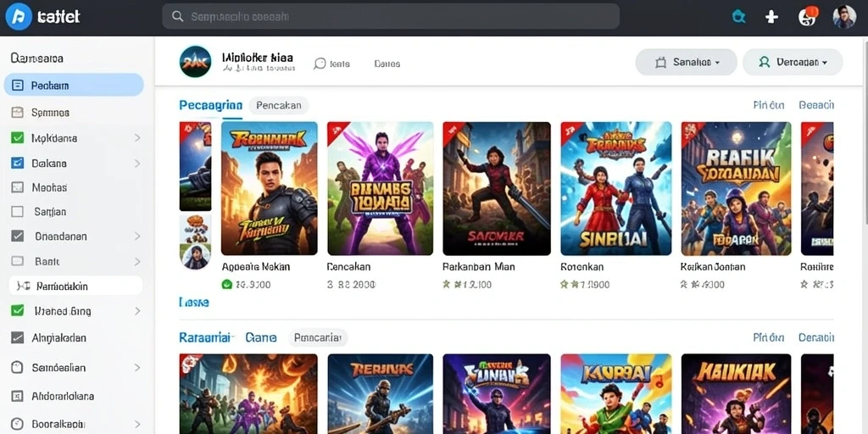The height and width of the screenshot is (434, 868).
Task: Click the Bant sidebar icon
Action: tap(18, 261)
